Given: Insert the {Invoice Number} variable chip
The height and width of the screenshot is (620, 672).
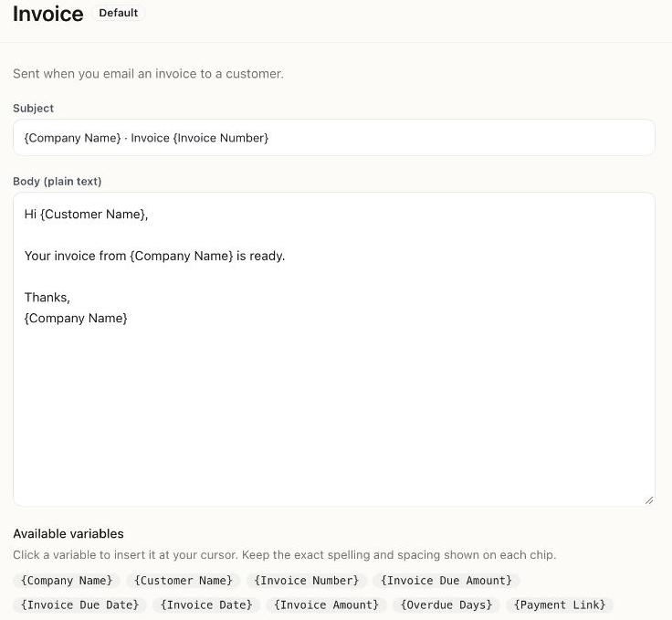Looking at the screenshot, I should click(x=307, y=581).
